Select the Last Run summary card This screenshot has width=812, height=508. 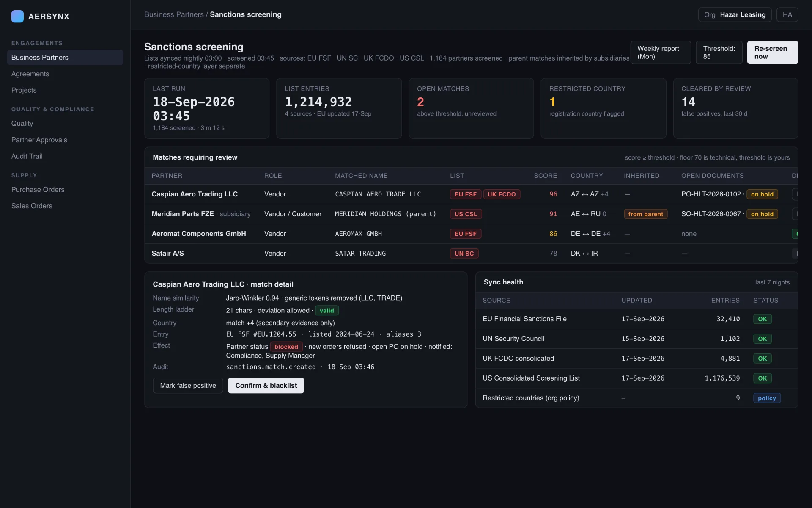(207, 108)
